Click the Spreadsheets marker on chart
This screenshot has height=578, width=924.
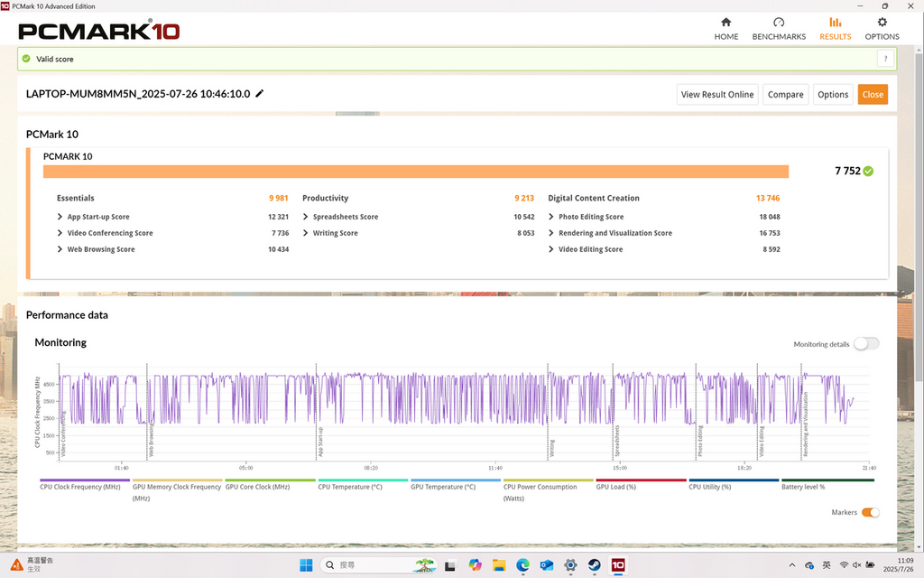(617, 441)
